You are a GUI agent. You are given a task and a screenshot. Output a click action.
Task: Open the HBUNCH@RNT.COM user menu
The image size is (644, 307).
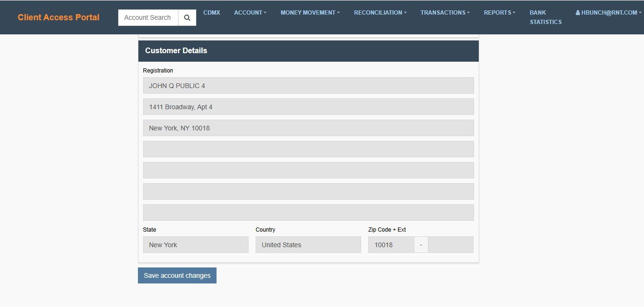(x=608, y=13)
